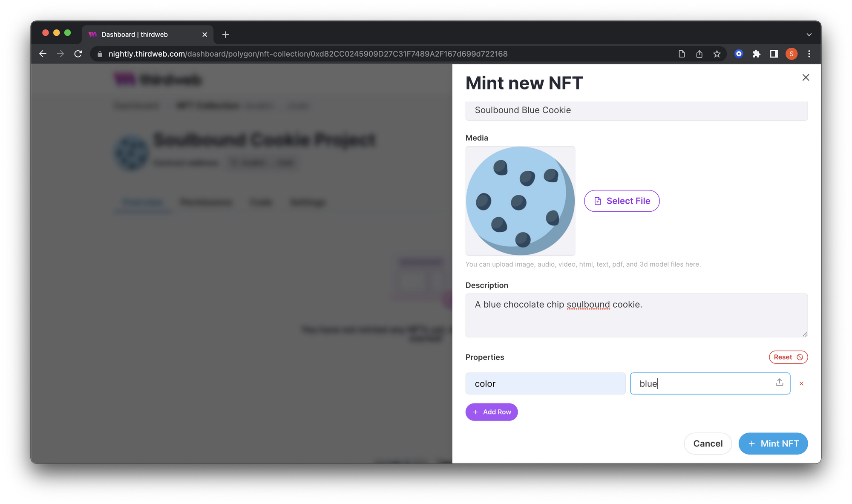Click inside the Description text area
The height and width of the screenshot is (504, 852).
pyautogui.click(x=636, y=315)
